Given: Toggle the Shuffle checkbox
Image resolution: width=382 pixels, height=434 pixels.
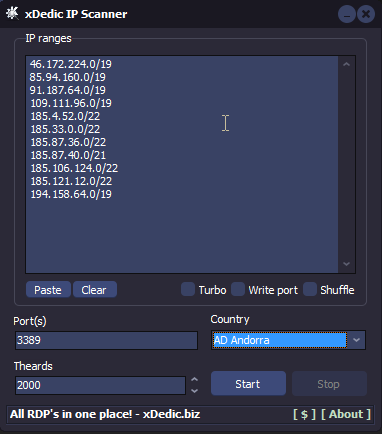Looking at the screenshot, I should click(x=310, y=289).
